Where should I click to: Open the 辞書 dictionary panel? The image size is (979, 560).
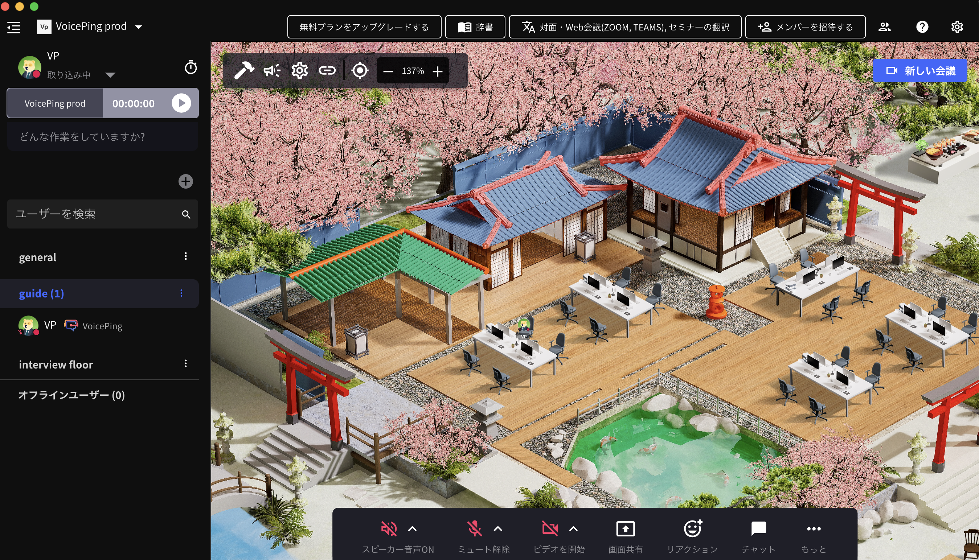coord(475,27)
